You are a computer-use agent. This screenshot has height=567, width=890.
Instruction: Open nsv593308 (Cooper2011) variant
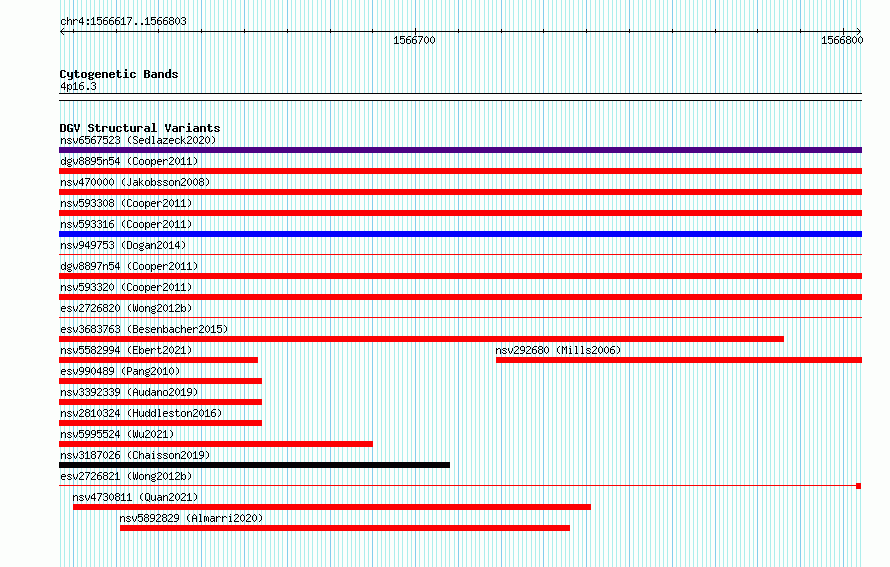[126, 203]
